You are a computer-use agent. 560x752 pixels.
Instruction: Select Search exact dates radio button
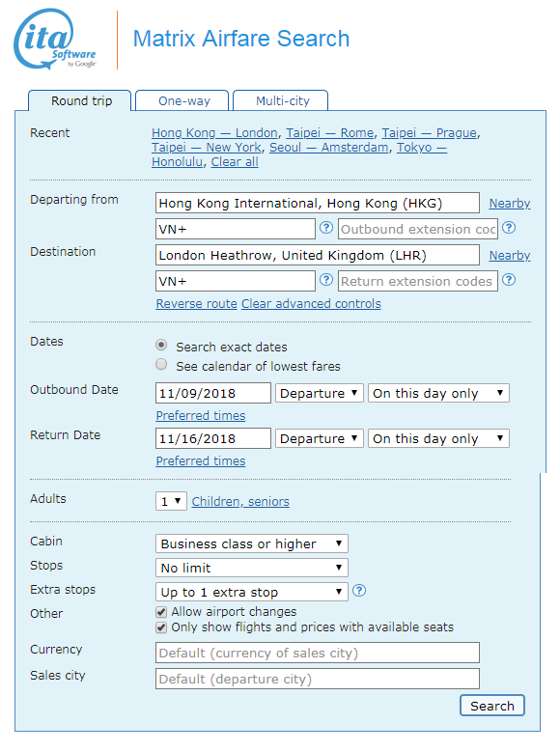pyautogui.click(x=161, y=345)
